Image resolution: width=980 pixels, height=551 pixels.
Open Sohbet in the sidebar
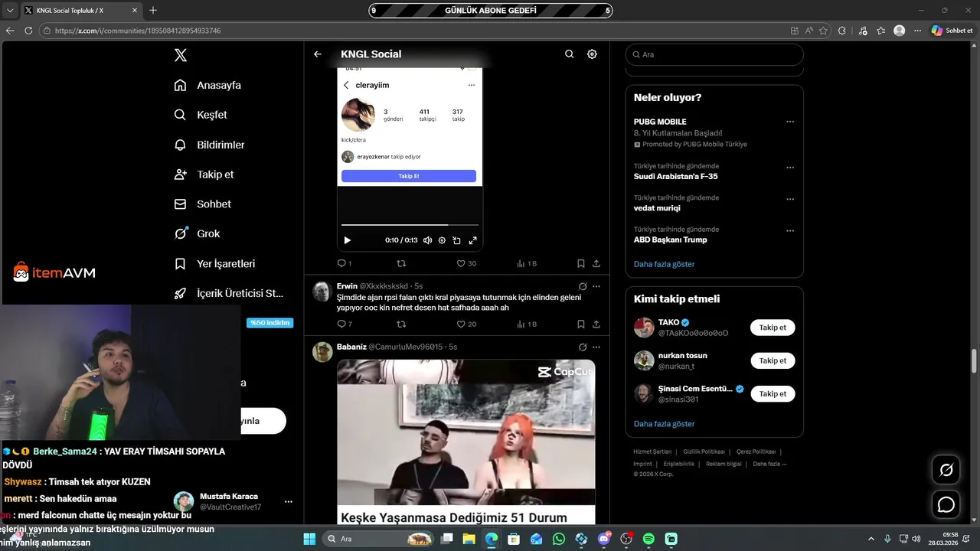(203, 204)
